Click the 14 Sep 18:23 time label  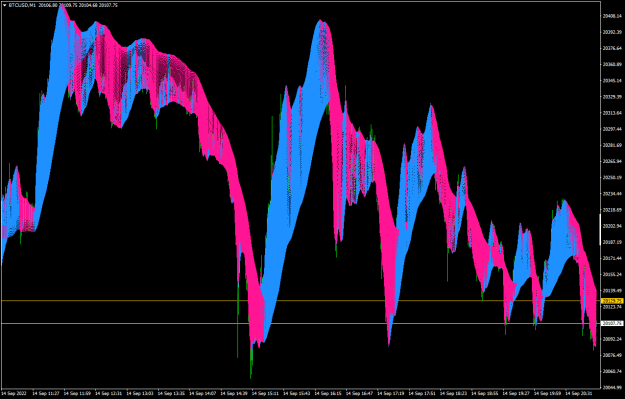point(454,393)
